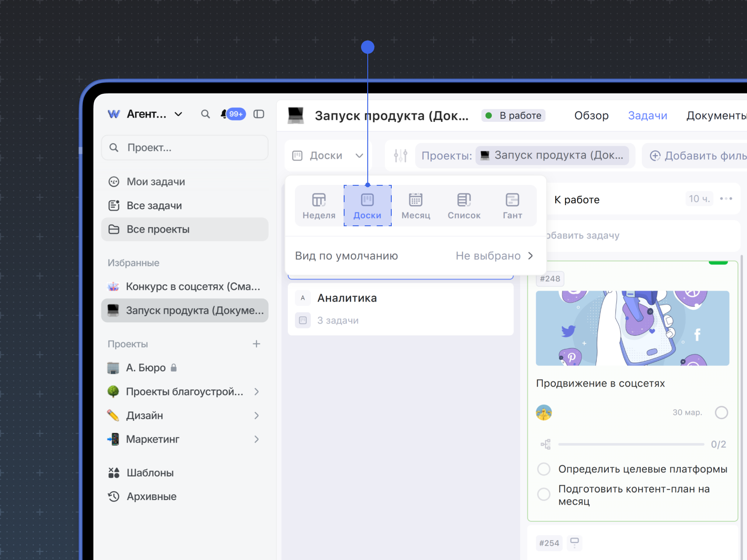Expand the Маркетинг project folder
The height and width of the screenshot is (560, 747).
256,439
